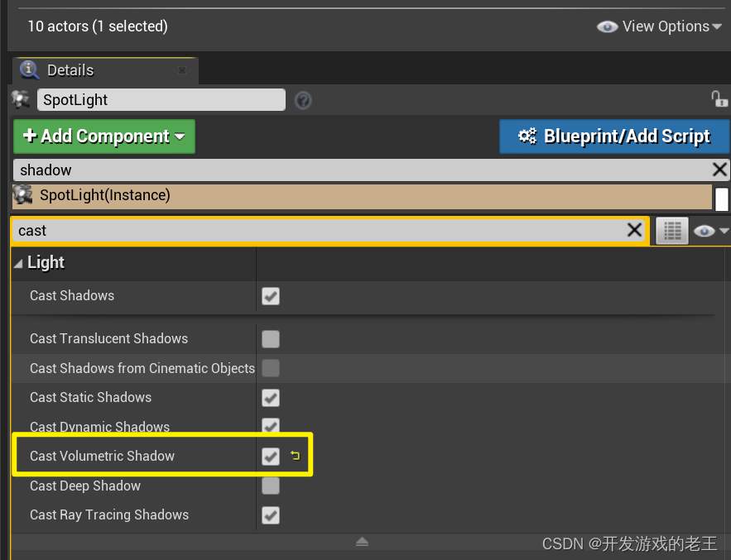Click the Cast Dynamic Shadows label

[100, 426]
